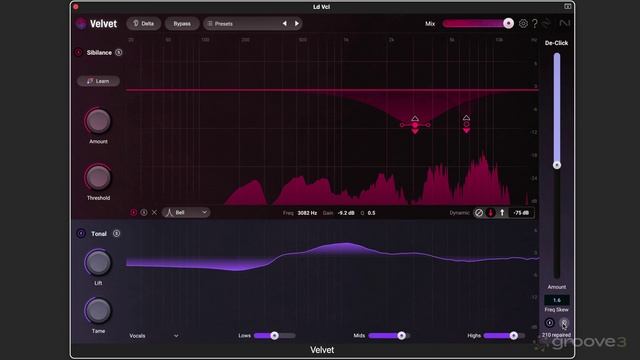Screen dimensions: 640x360
Task: Open the Bell filter shape dropdown
Action: click(186, 213)
